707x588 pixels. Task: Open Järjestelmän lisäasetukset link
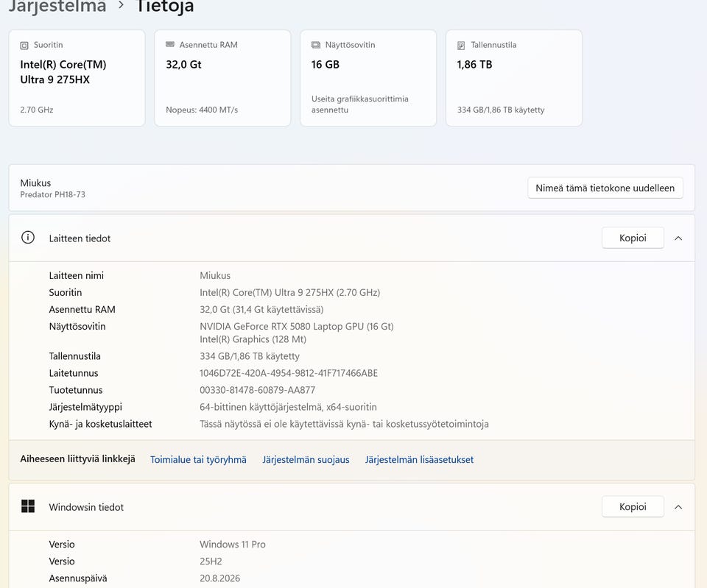point(419,460)
